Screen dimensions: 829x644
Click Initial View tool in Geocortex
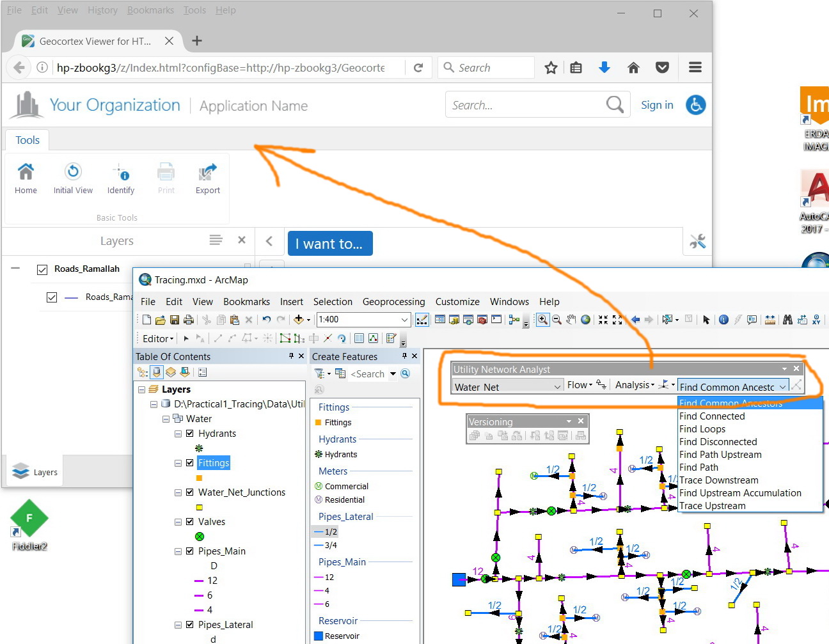pos(73,178)
